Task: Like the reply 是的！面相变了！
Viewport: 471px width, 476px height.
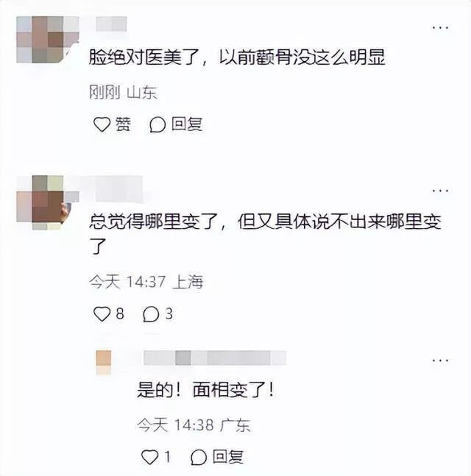Action: [x=149, y=457]
